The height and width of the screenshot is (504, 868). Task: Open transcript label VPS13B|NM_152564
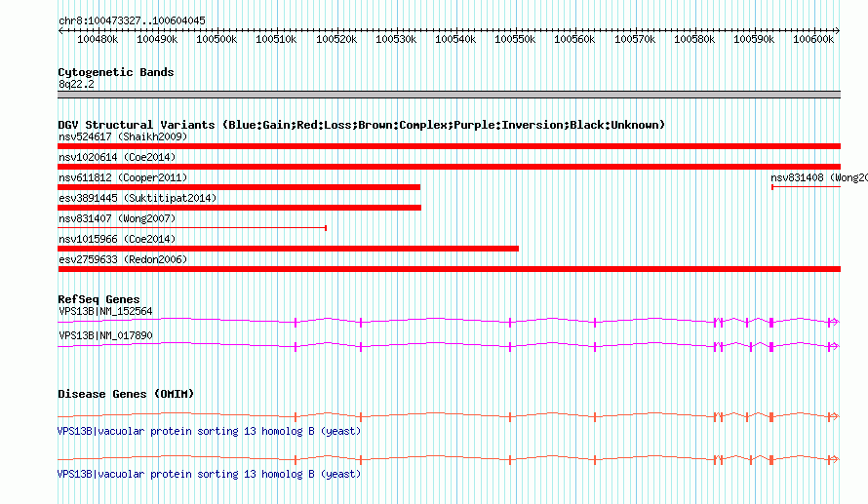[x=105, y=312]
